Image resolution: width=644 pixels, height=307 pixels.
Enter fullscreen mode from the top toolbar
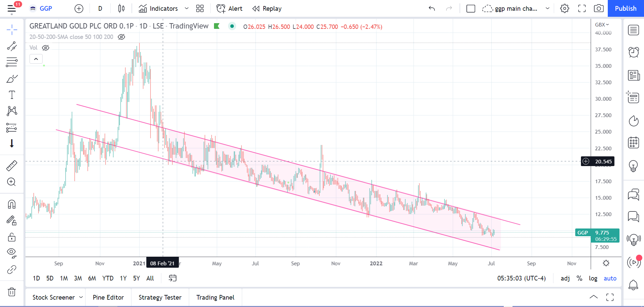[582, 9]
